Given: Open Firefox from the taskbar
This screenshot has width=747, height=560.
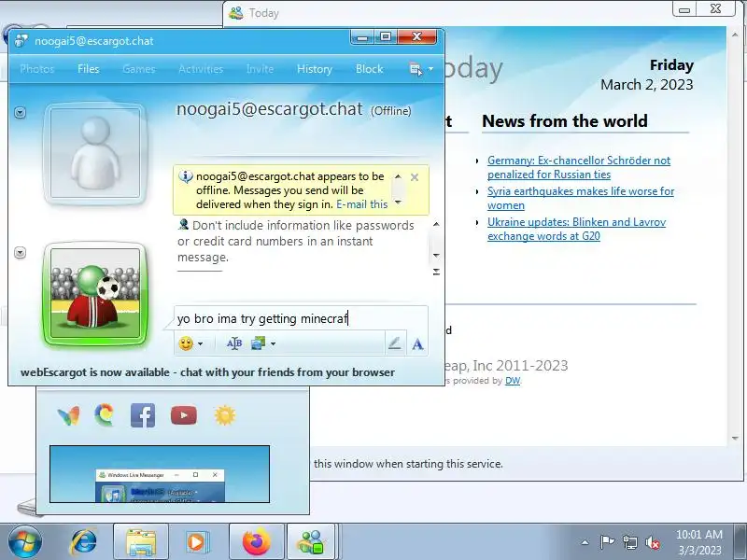Looking at the screenshot, I should tap(256, 542).
